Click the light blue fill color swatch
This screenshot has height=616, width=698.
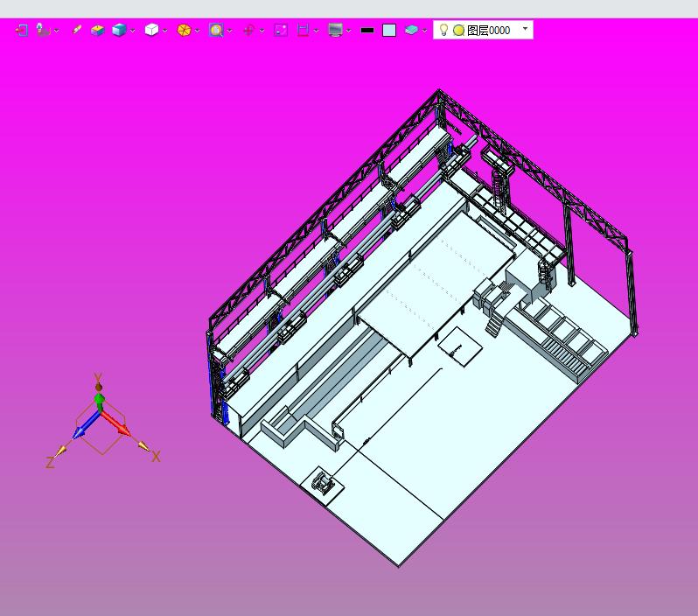click(389, 31)
